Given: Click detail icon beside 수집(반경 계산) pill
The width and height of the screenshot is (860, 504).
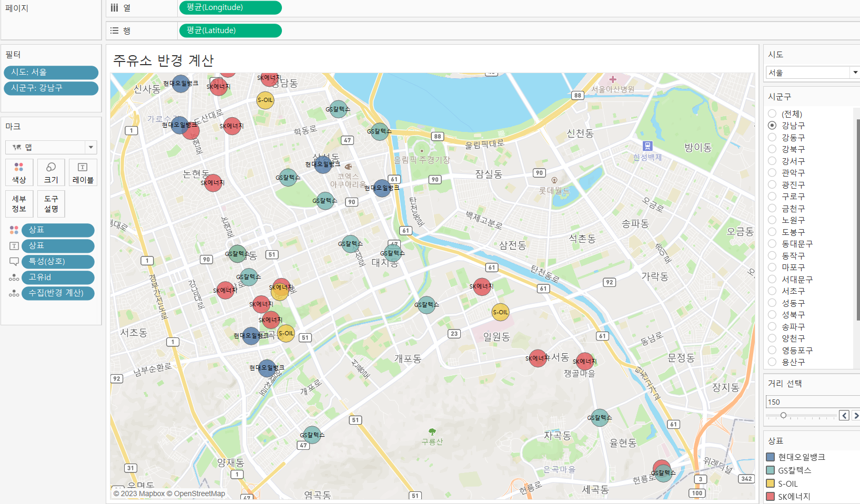Looking at the screenshot, I should (14, 293).
